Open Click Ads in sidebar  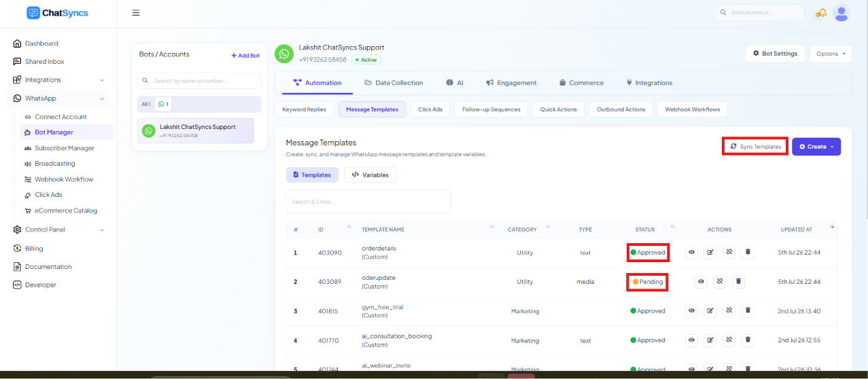click(48, 195)
